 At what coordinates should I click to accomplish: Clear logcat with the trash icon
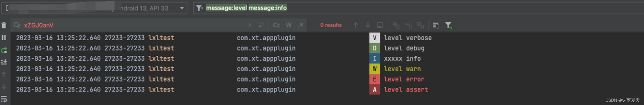coord(4,25)
